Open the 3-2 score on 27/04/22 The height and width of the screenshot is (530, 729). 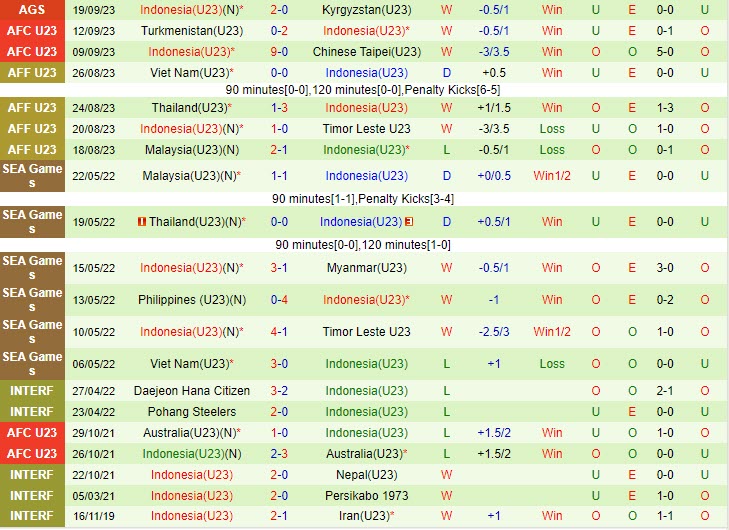point(279,391)
